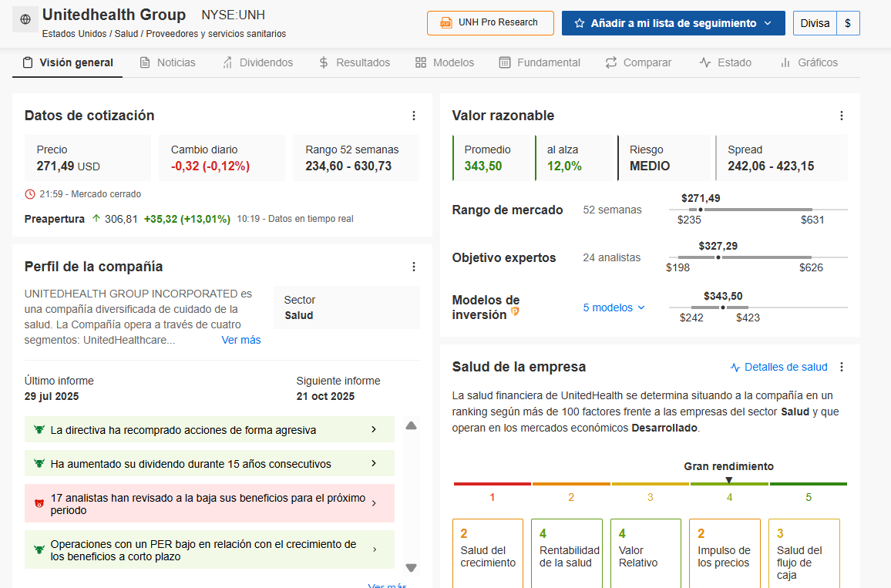
Task: Switch to the Noticias tab
Action: click(x=167, y=62)
